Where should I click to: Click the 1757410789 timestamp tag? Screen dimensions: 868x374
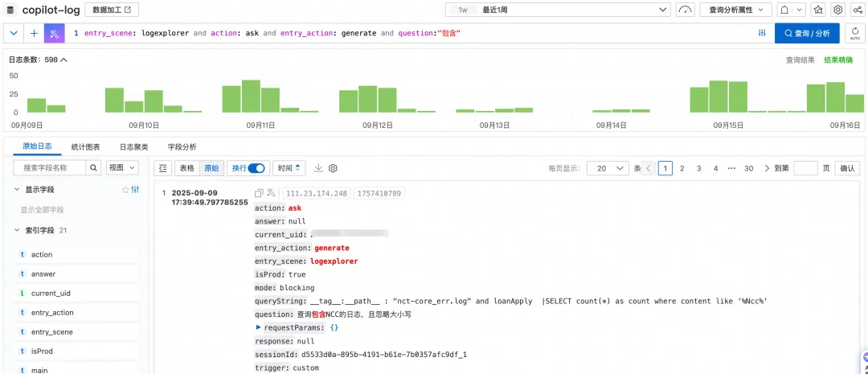(379, 193)
